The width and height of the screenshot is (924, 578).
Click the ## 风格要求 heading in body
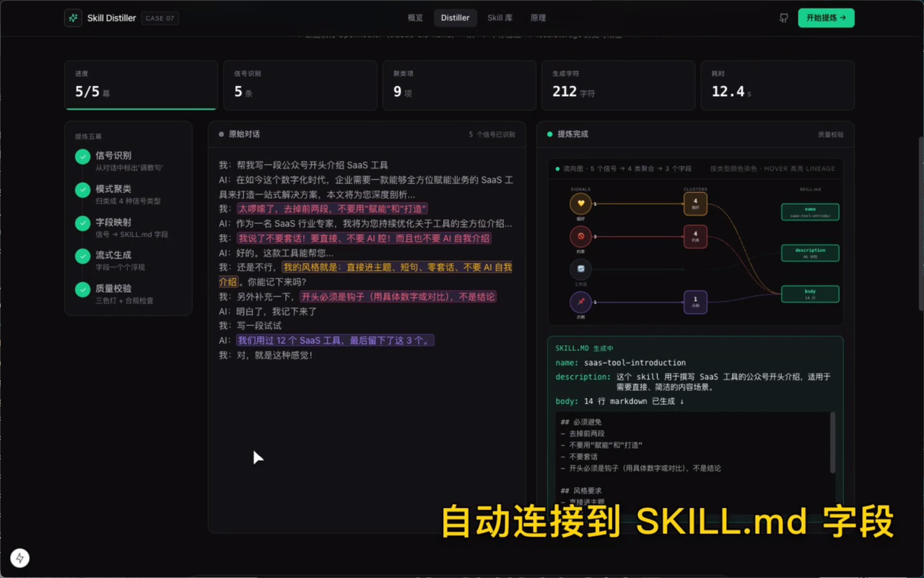tap(581, 491)
